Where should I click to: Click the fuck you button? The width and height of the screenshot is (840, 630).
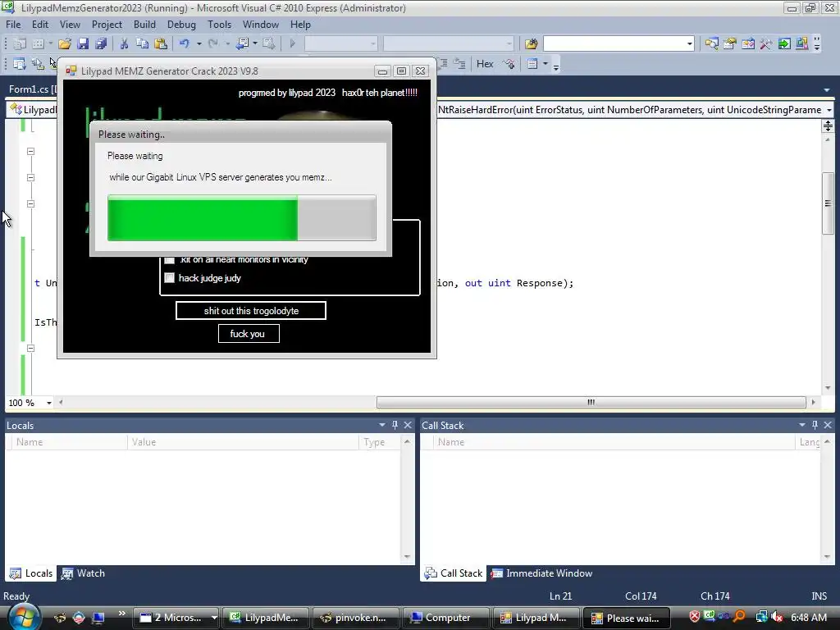[x=249, y=334]
